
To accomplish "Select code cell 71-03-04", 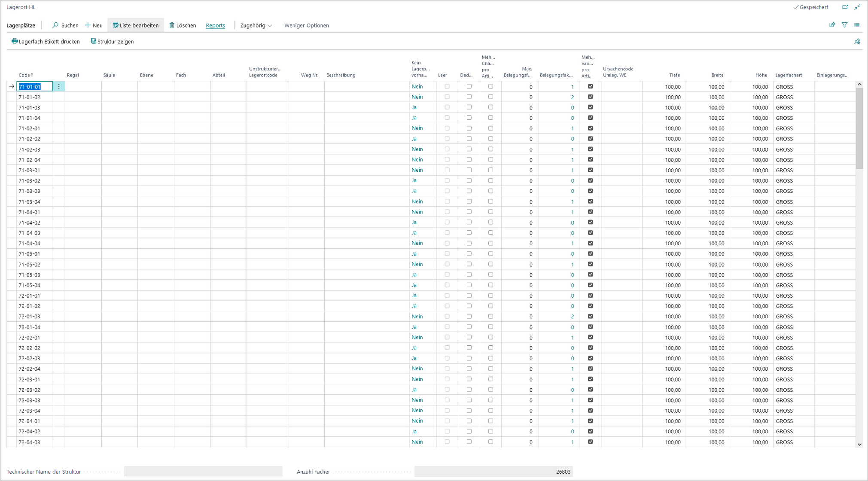I will (x=34, y=202).
